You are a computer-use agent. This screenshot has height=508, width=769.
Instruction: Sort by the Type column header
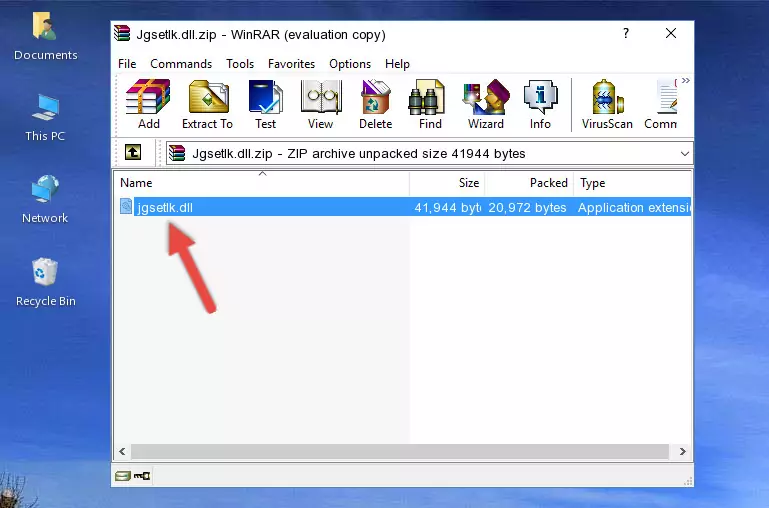click(x=632, y=183)
